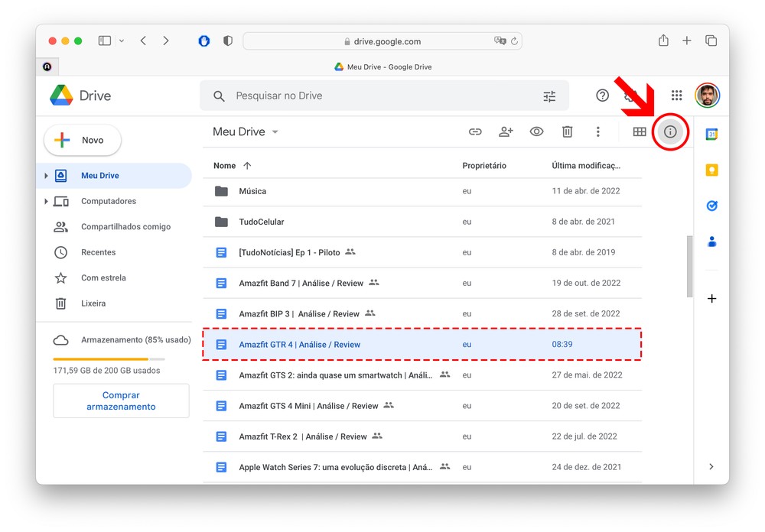Screen dimensions: 765x532
Task: Open the Google account profile picture
Action: (x=708, y=96)
